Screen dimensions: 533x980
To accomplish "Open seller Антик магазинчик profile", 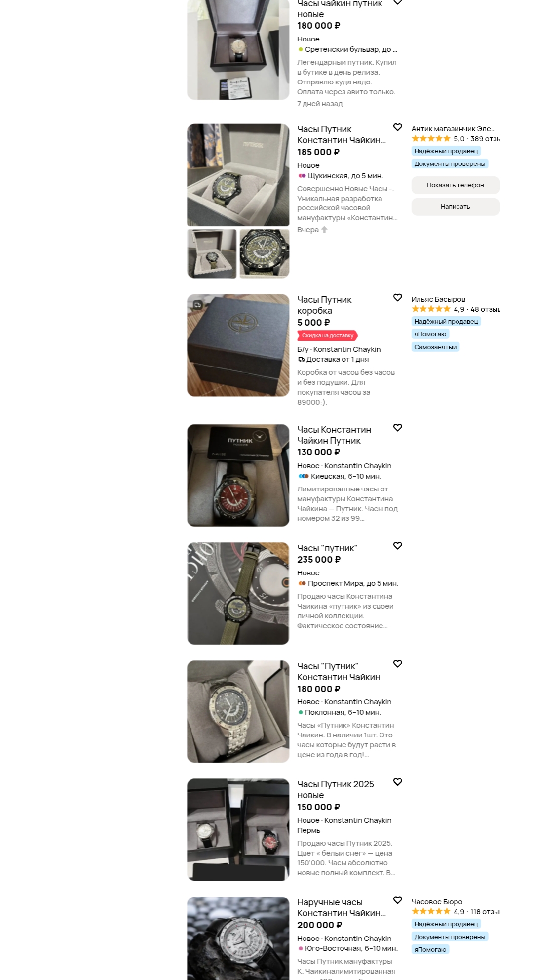I will pos(454,129).
